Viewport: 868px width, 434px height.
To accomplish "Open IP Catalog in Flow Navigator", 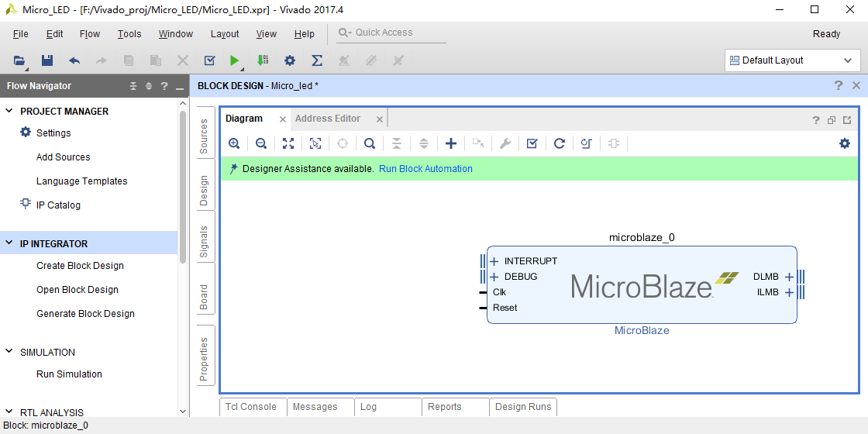I will (58, 205).
